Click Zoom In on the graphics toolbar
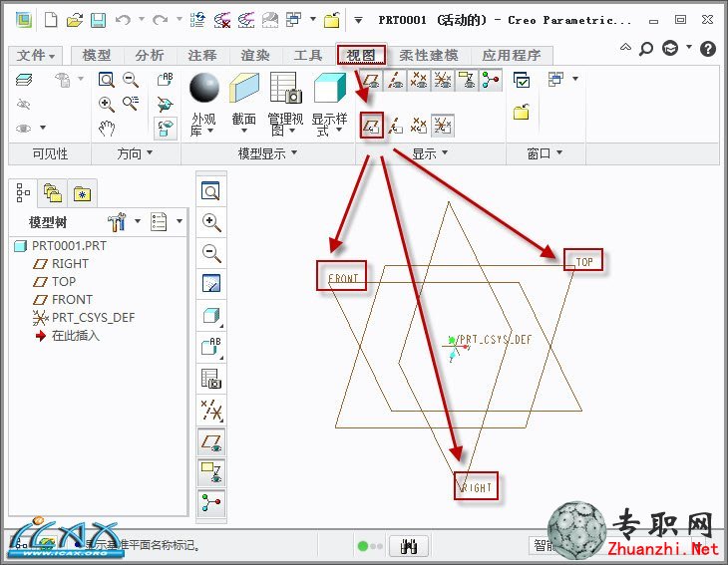728x565 pixels. [211, 222]
